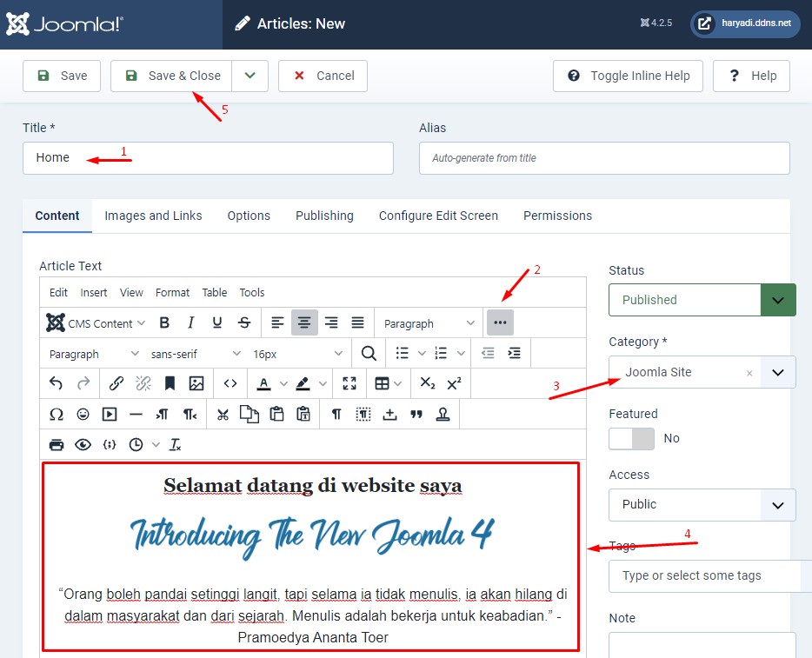
Task: Click the print icon in editor toolbar
Action: (x=57, y=444)
